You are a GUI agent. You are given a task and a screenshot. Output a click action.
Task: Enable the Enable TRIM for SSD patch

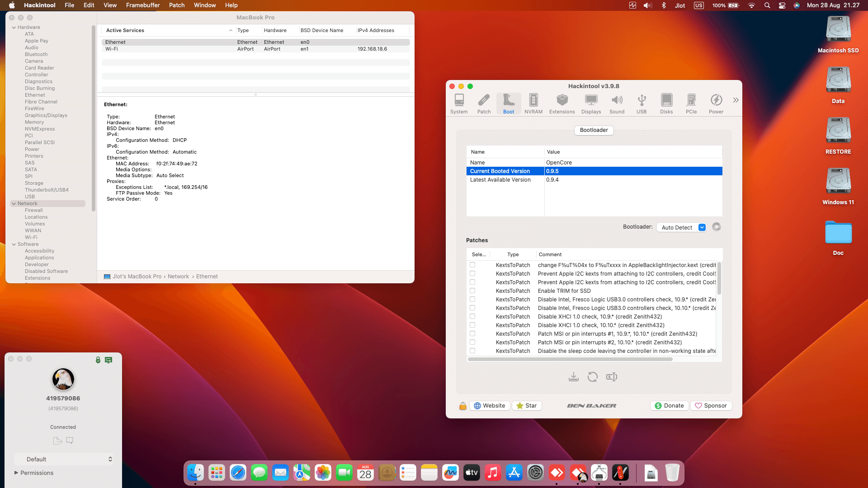tap(472, 291)
